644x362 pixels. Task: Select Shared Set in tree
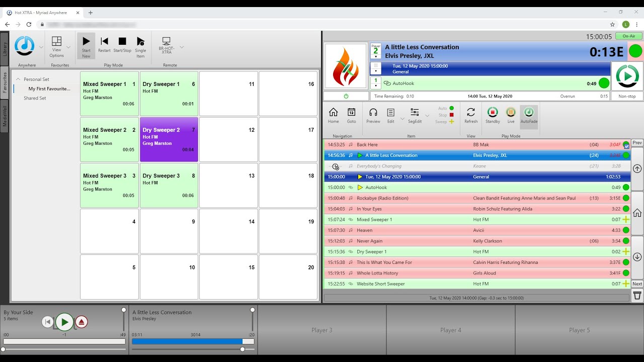[x=35, y=98]
